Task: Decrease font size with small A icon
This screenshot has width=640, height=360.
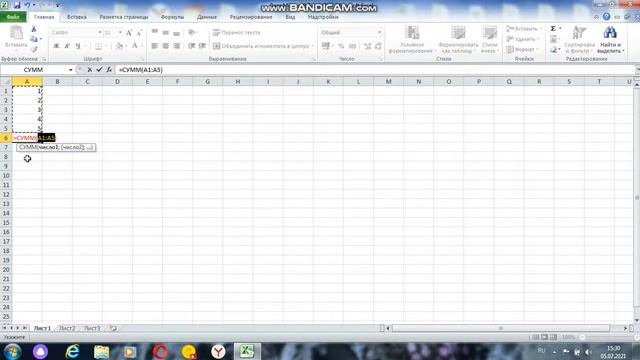Action: [139, 32]
